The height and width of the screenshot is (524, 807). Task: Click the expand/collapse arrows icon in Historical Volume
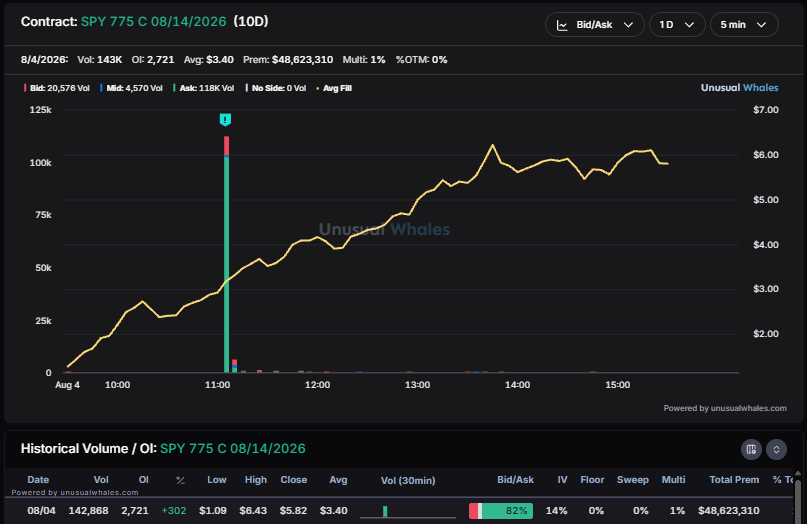coord(776,449)
